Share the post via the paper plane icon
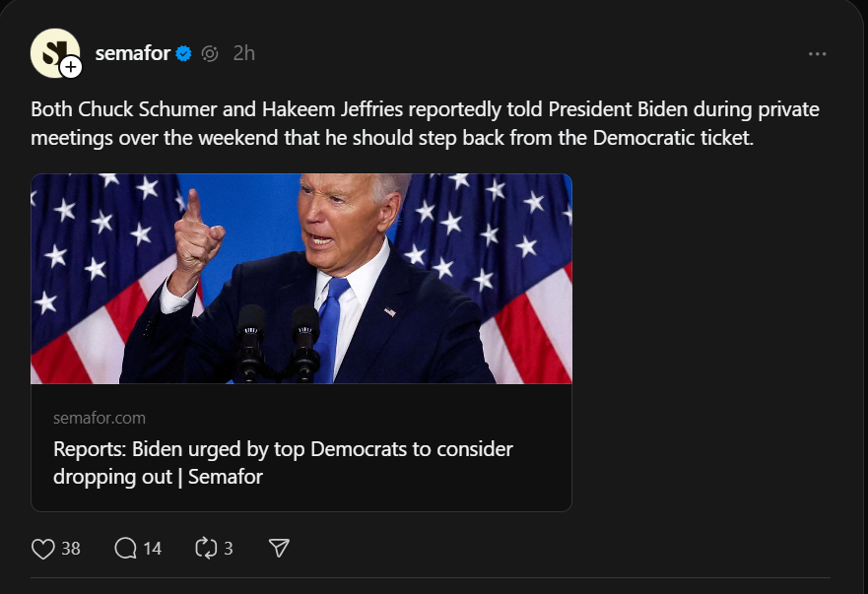 coord(279,549)
